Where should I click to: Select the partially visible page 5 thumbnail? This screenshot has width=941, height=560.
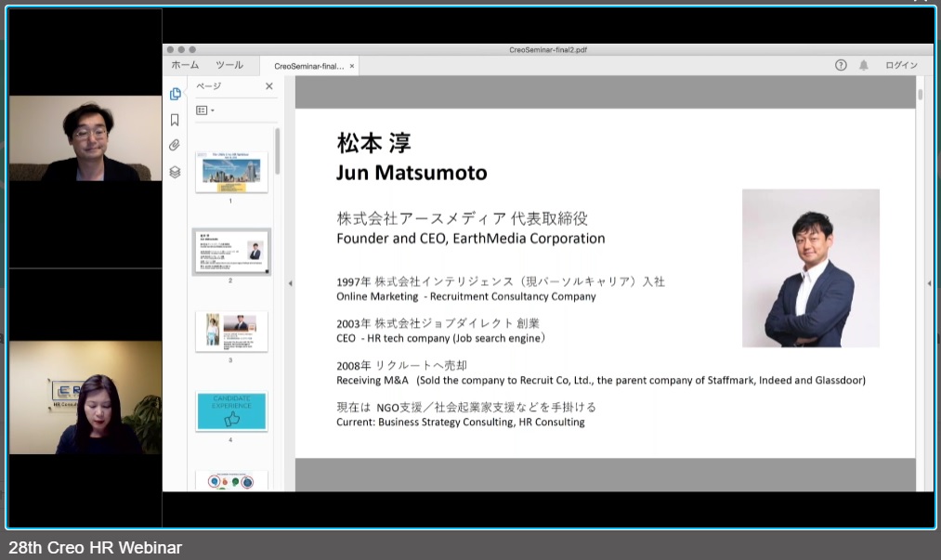[x=231, y=481]
